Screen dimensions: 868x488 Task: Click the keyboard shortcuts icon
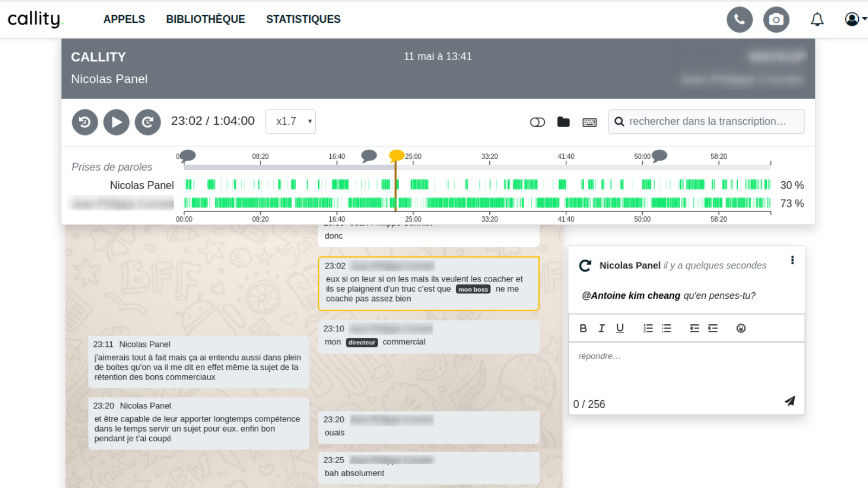coord(590,123)
